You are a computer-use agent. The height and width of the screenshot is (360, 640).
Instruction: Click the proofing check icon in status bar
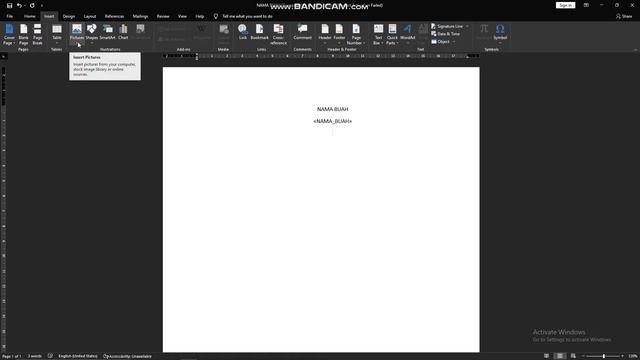(x=50, y=356)
